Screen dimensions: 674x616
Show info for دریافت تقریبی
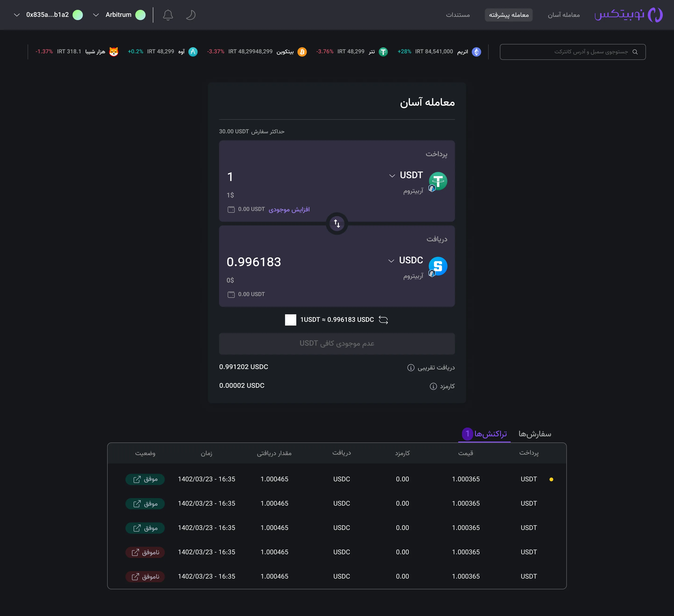click(411, 367)
